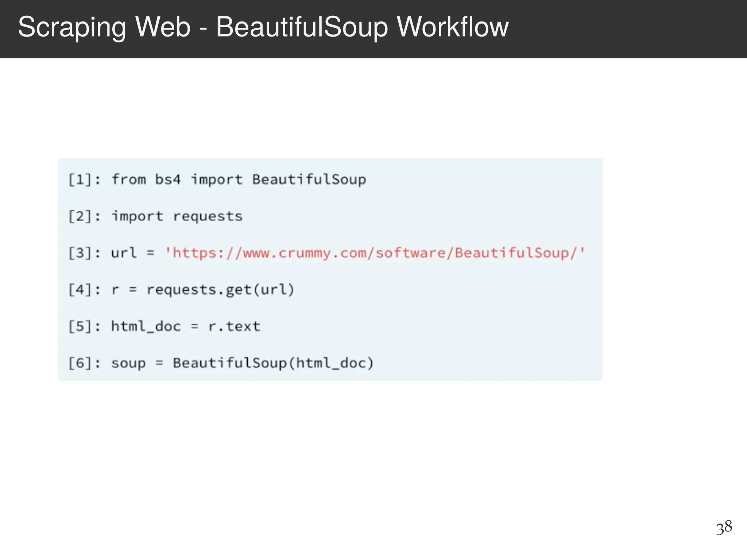Click the cell prompt '[6]:'
The height and width of the screenshot is (560, 747).
click(x=84, y=363)
